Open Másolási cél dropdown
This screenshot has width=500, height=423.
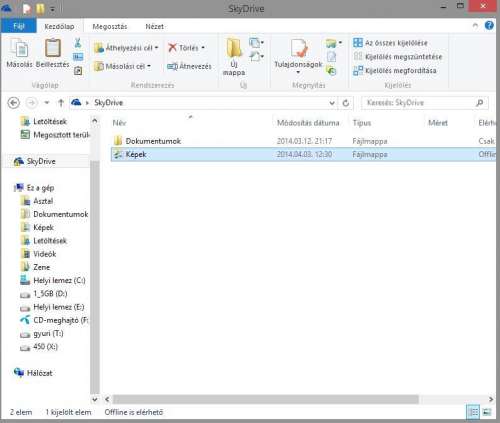click(x=122, y=66)
